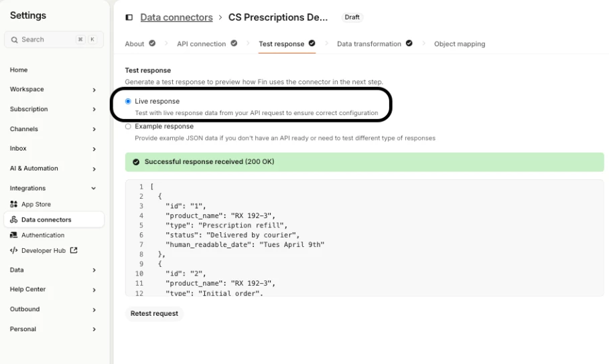Click the checkmark icon next to About
The width and height of the screenshot is (609, 364).
pyautogui.click(x=152, y=43)
